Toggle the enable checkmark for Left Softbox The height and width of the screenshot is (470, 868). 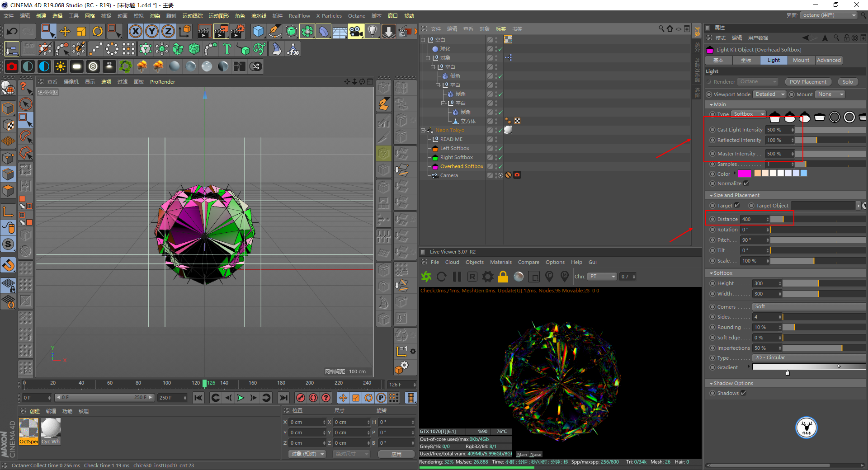500,148
